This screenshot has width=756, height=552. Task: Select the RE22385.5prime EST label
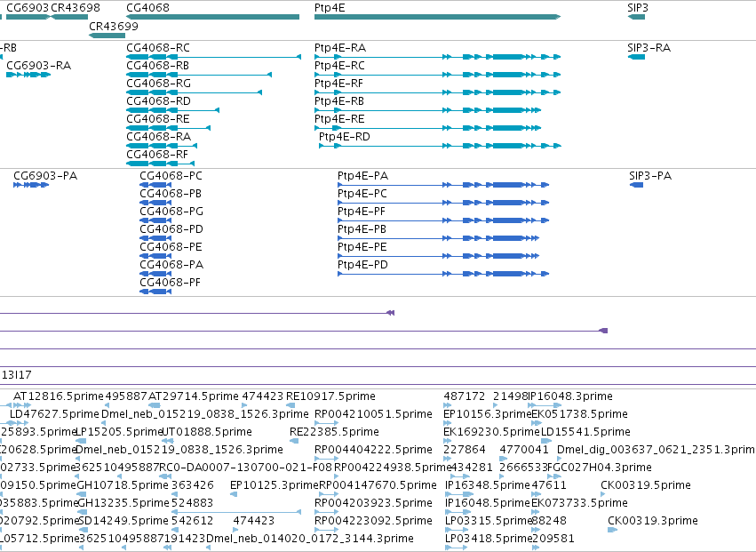(x=334, y=432)
